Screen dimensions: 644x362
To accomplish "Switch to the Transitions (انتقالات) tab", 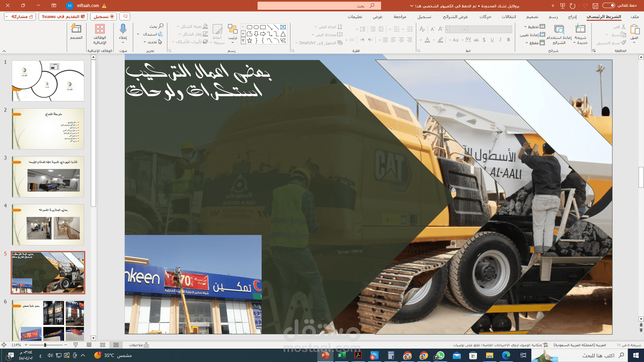I will point(508,16).
